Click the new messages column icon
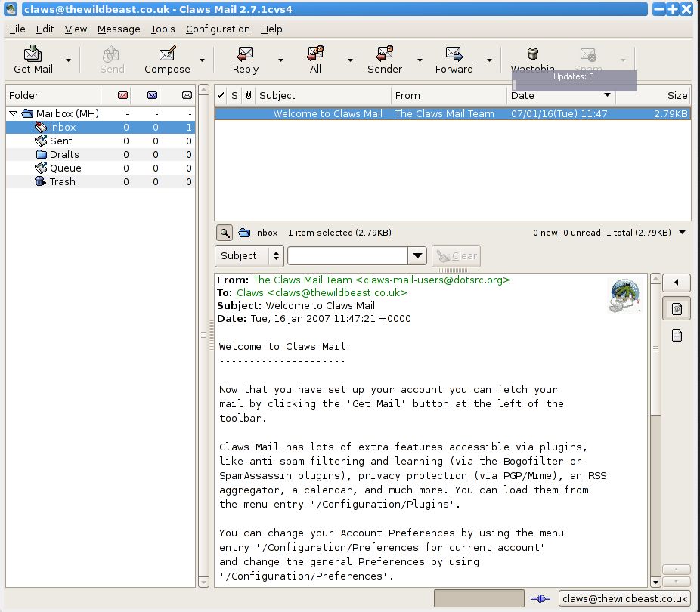This screenshot has width=700, height=612. (x=122, y=95)
